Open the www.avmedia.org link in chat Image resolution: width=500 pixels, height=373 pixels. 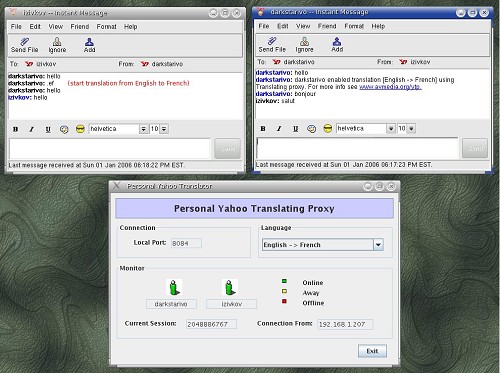[x=390, y=87]
